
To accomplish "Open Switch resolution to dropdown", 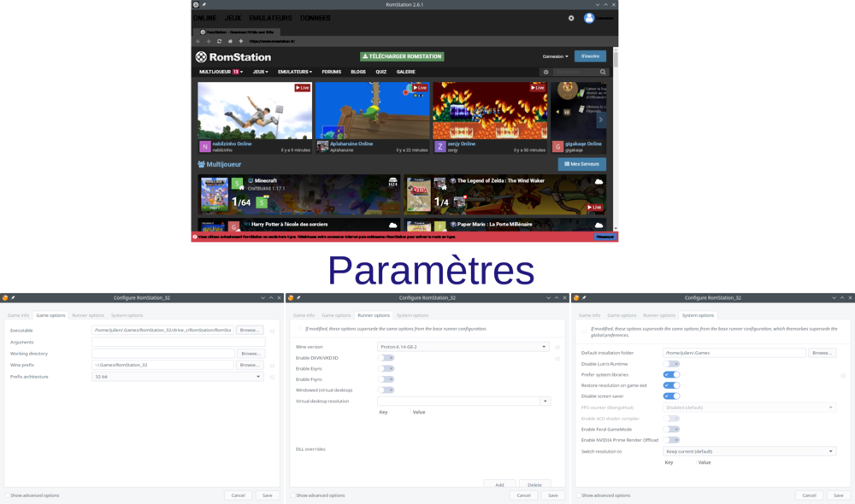I will coord(749,452).
